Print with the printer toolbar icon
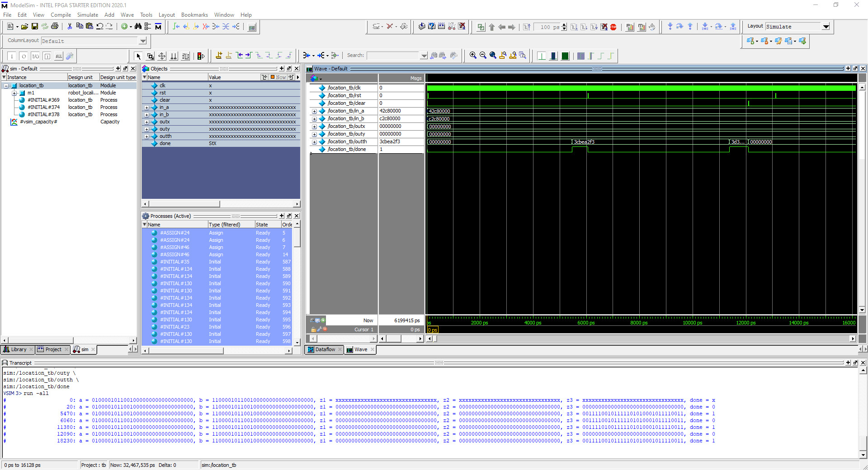The width and height of the screenshot is (868, 470). tap(55, 27)
